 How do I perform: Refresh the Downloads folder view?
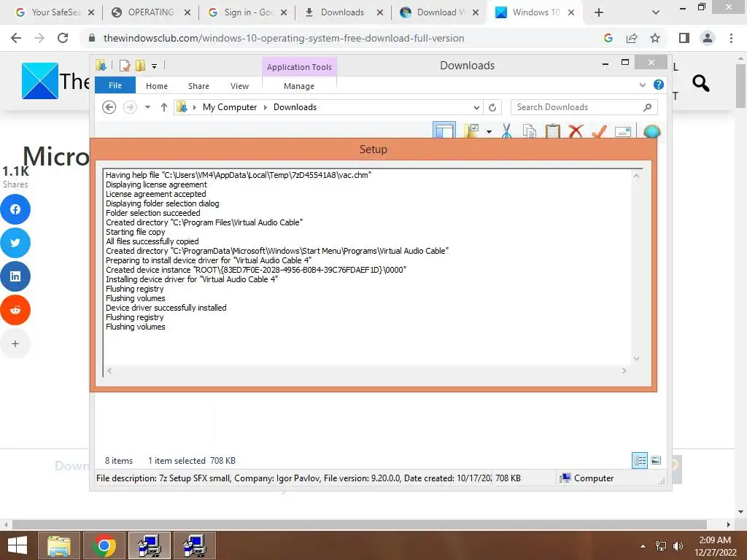pos(492,107)
